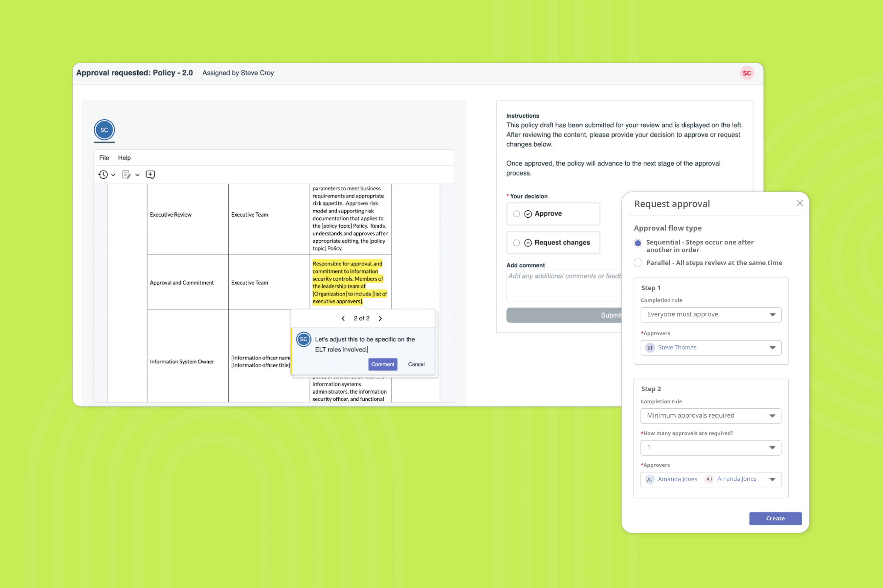
Task: Go to the next comment arrow
Action: pos(380,318)
